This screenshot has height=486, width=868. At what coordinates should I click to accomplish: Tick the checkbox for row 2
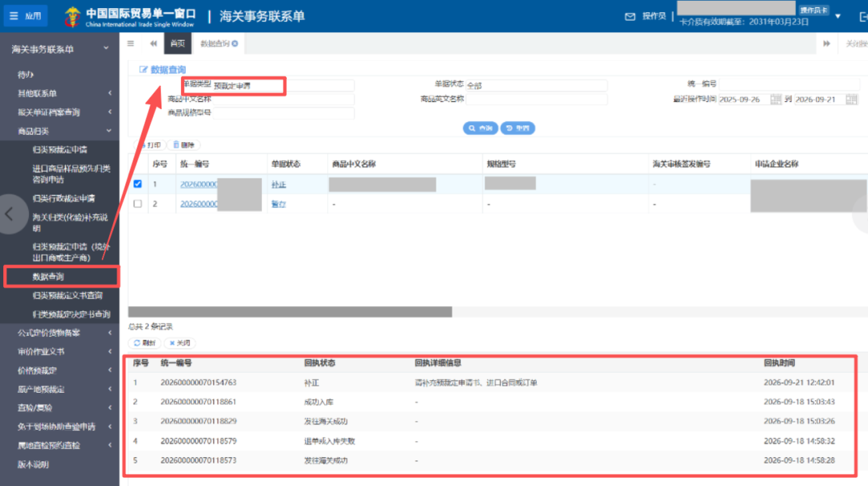138,204
